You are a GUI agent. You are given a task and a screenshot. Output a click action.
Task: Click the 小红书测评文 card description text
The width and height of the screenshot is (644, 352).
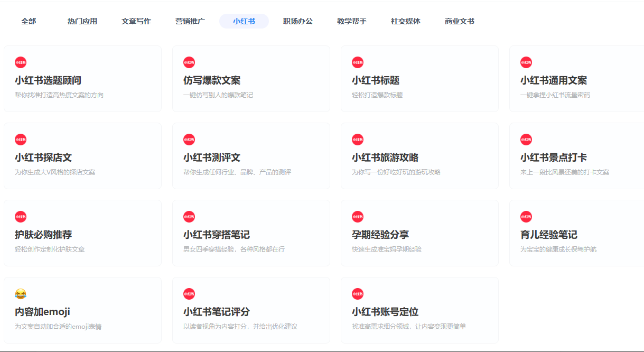237,172
